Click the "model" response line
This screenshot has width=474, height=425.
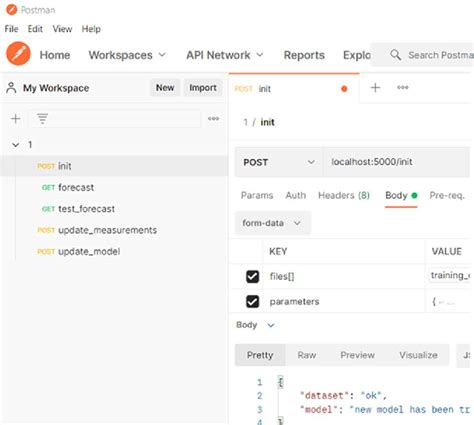(x=385, y=409)
